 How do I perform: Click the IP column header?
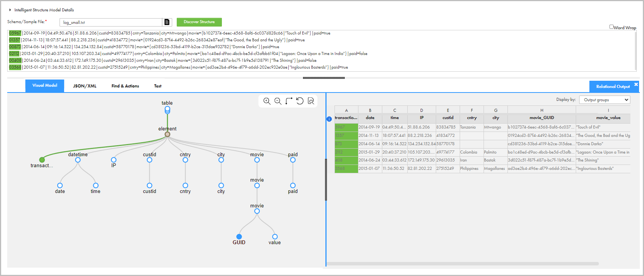tap(421, 118)
